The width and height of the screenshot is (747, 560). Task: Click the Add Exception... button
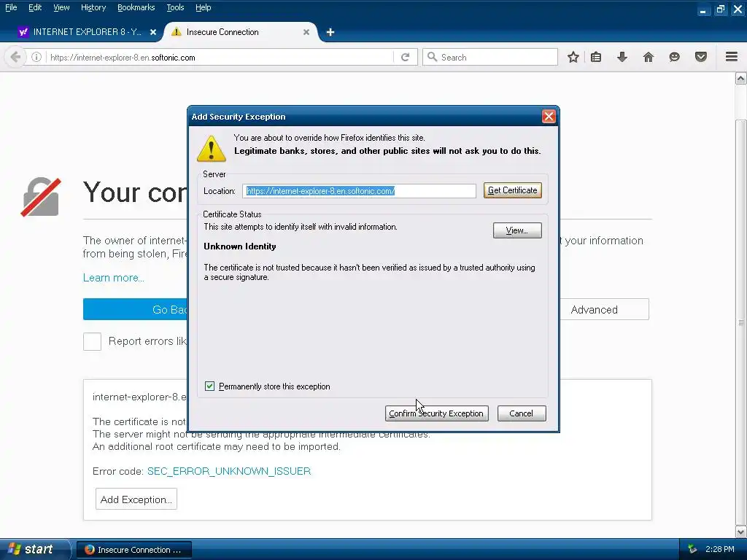pyautogui.click(x=136, y=499)
